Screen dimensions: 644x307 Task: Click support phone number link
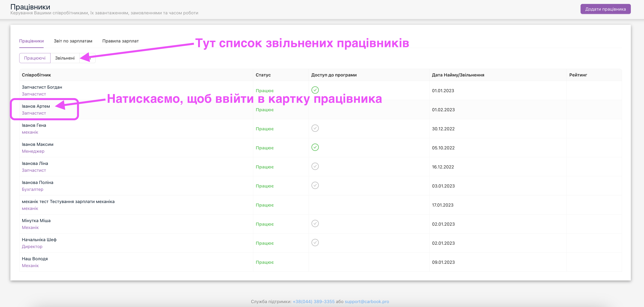[x=314, y=301]
